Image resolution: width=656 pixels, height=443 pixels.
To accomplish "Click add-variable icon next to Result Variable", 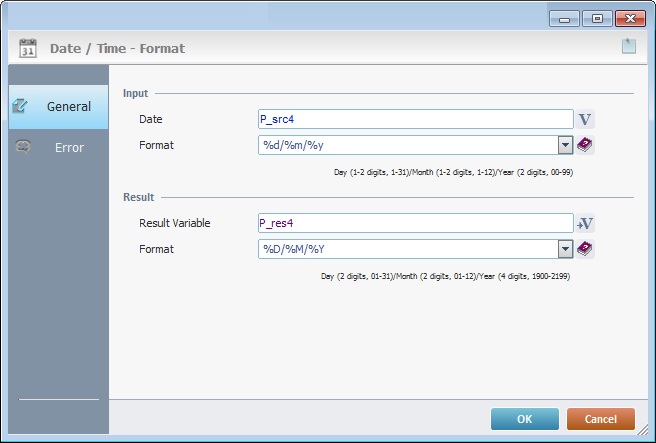I will click(x=586, y=223).
